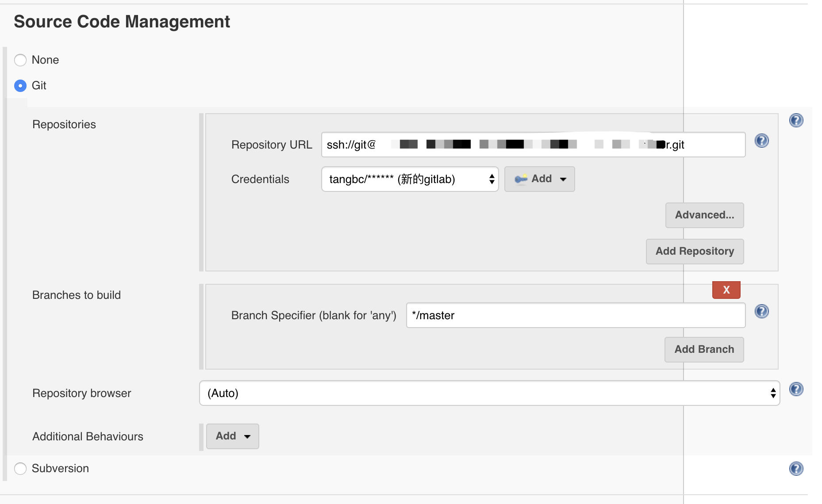This screenshot has height=504, width=822.
Task: Choose the Subversion radio option
Action: click(x=20, y=469)
